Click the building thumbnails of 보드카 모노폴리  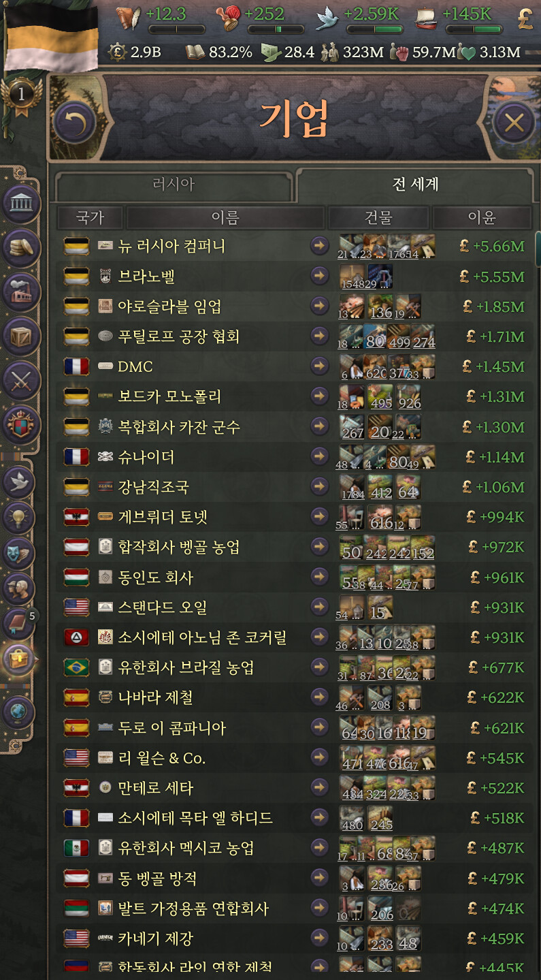coord(380,397)
